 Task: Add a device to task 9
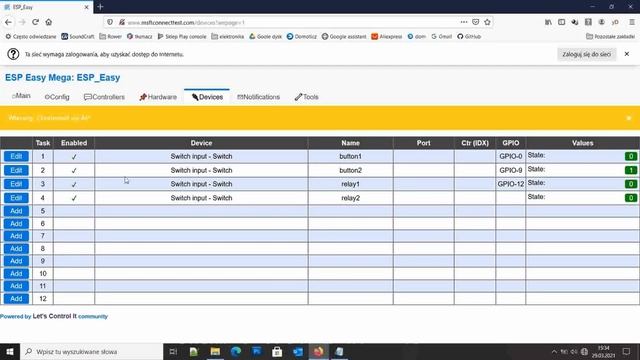16,261
